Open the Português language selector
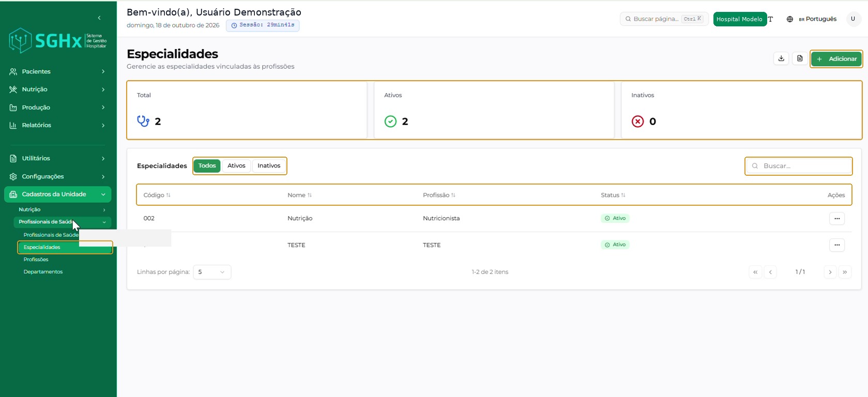This screenshot has width=868, height=397. click(812, 19)
